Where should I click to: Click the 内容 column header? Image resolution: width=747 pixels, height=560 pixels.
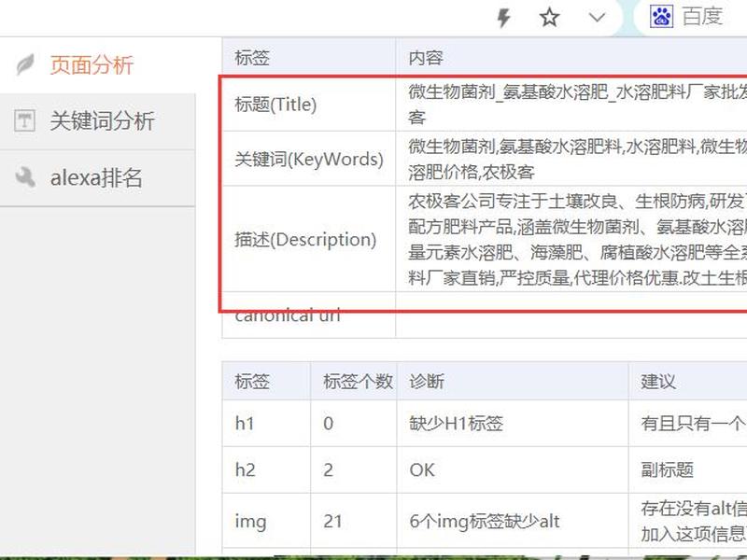coord(426,58)
